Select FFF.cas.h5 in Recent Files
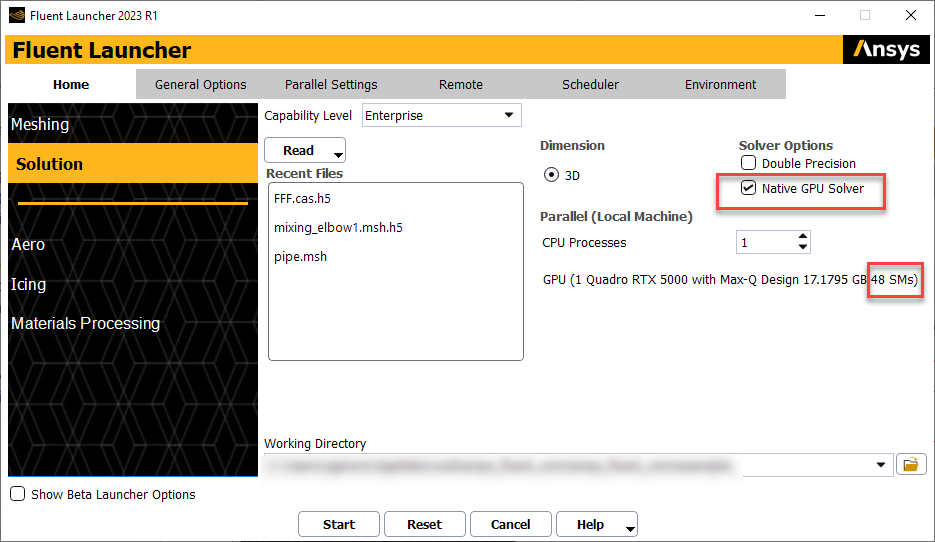 point(302,199)
